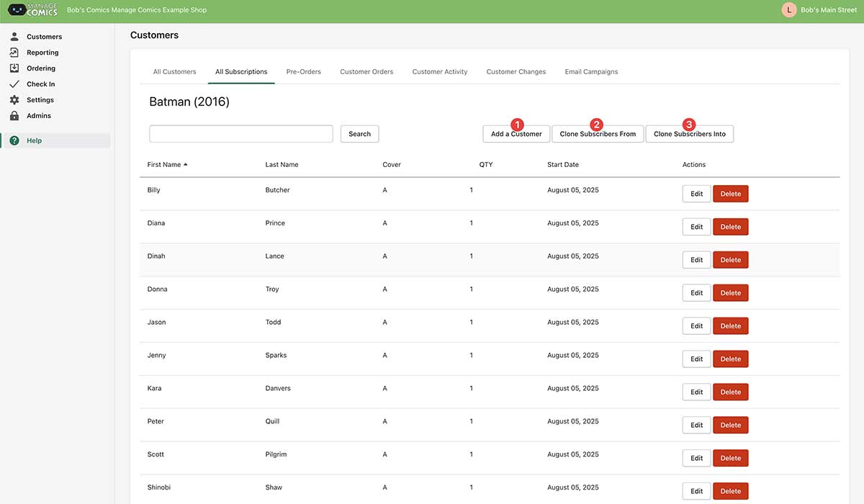Screen dimensions: 864x504
Task: Go to the Email Campaigns tab
Action: point(591,72)
